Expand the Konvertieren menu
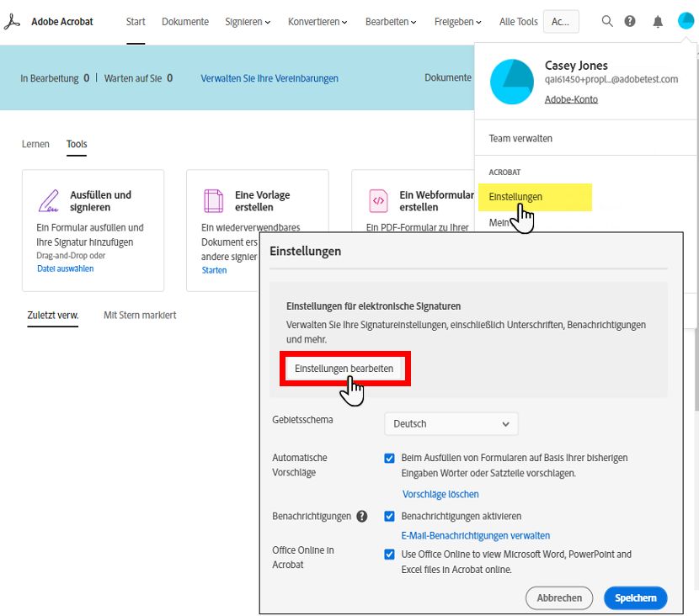The image size is (699, 616). point(317,22)
